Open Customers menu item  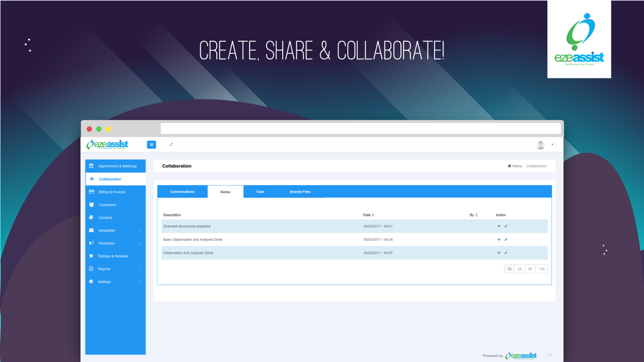coord(115,205)
